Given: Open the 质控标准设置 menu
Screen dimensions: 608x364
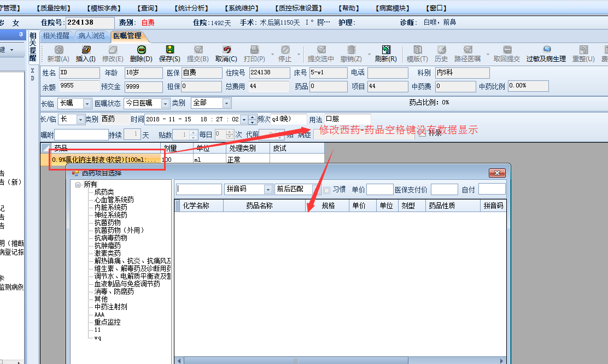Looking at the screenshot, I should [298, 8].
